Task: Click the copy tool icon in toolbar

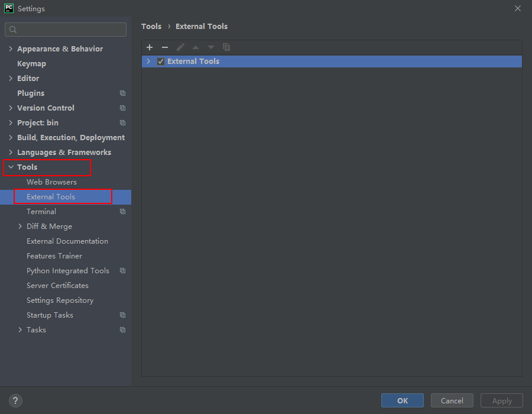Action: coord(226,47)
